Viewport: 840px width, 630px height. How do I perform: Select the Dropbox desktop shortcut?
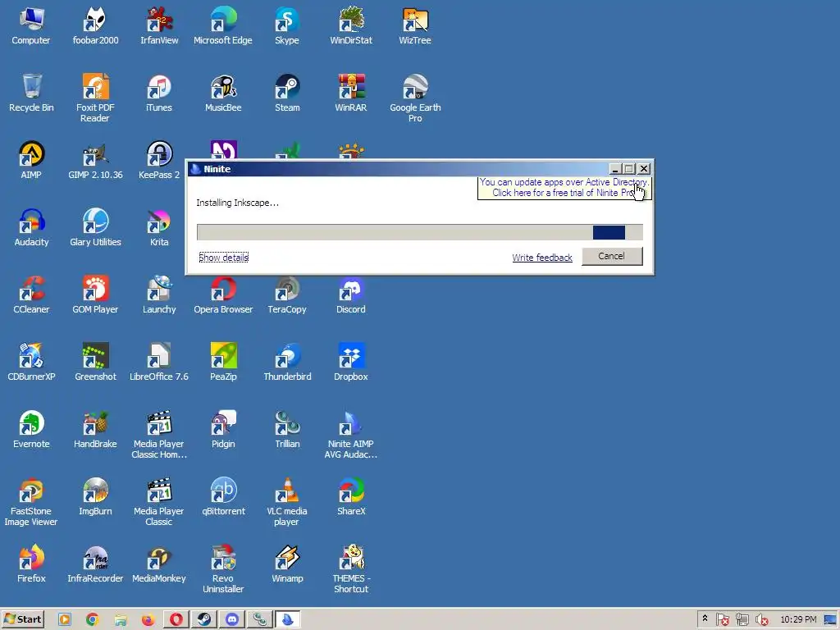tap(351, 362)
